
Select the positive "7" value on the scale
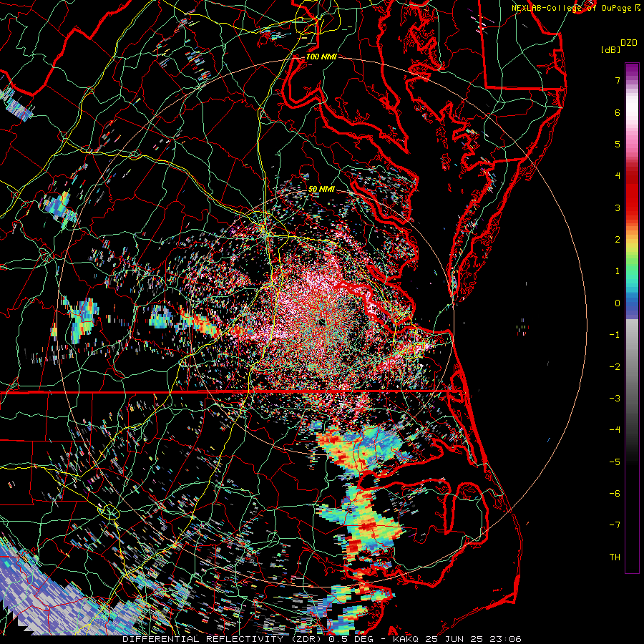(618, 80)
